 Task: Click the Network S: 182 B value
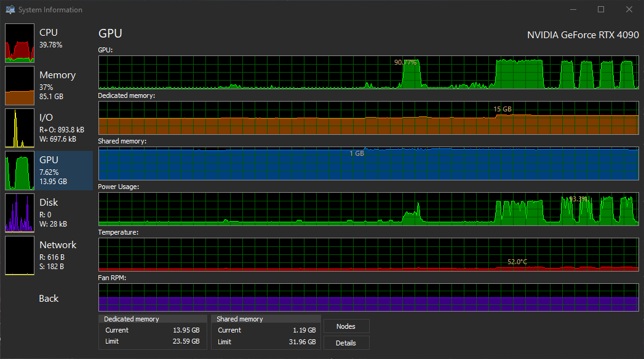point(51,267)
